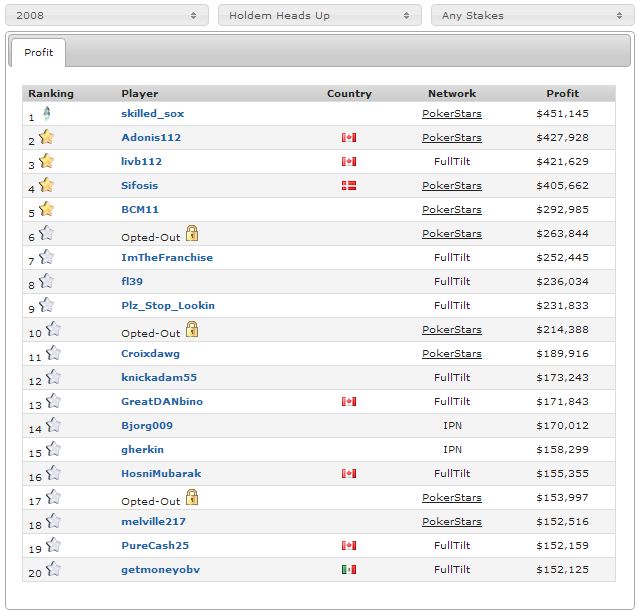642x612 pixels.
Task: Click Adonis112's Canada flag
Action: pos(349,138)
